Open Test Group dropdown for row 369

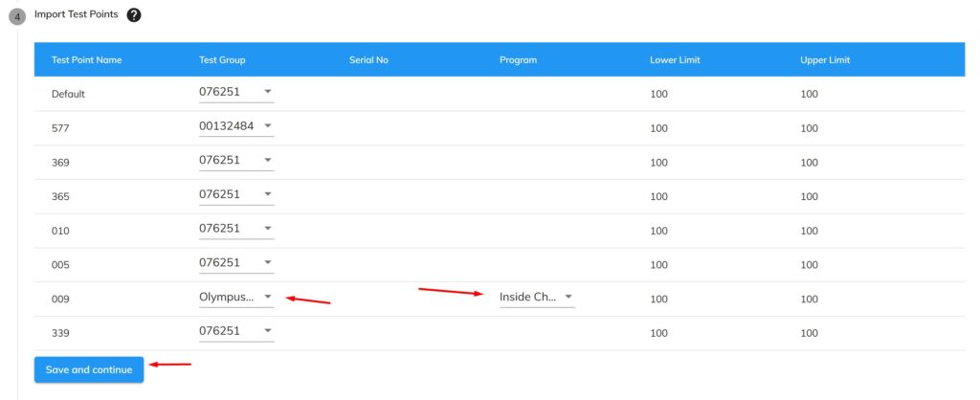pos(236,161)
